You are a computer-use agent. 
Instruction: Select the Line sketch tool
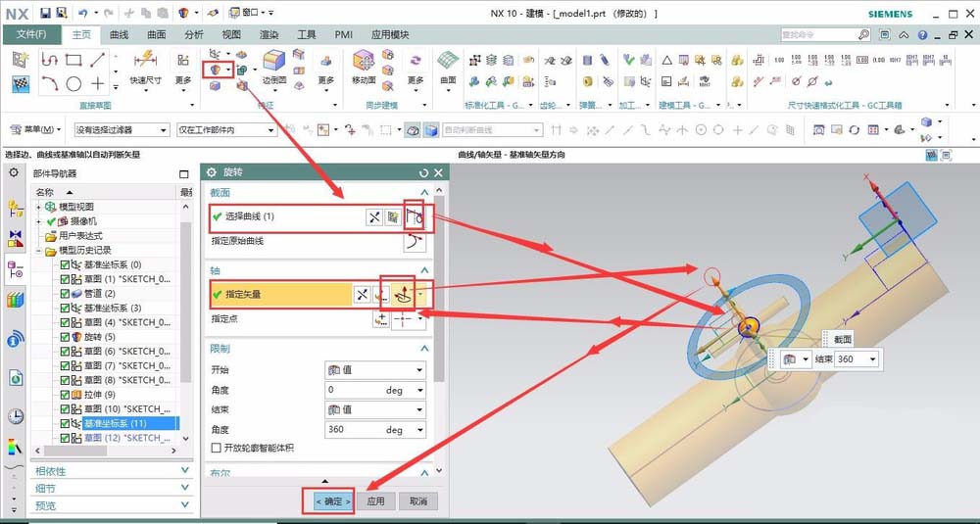click(x=97, y=60)
